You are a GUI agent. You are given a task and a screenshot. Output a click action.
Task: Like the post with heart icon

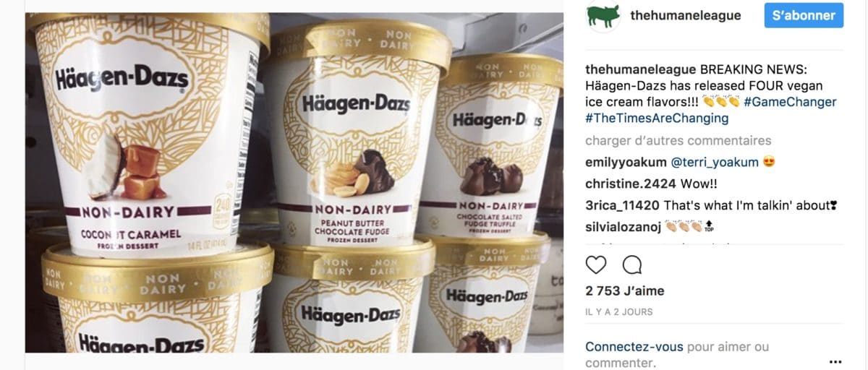pos(596,265)
